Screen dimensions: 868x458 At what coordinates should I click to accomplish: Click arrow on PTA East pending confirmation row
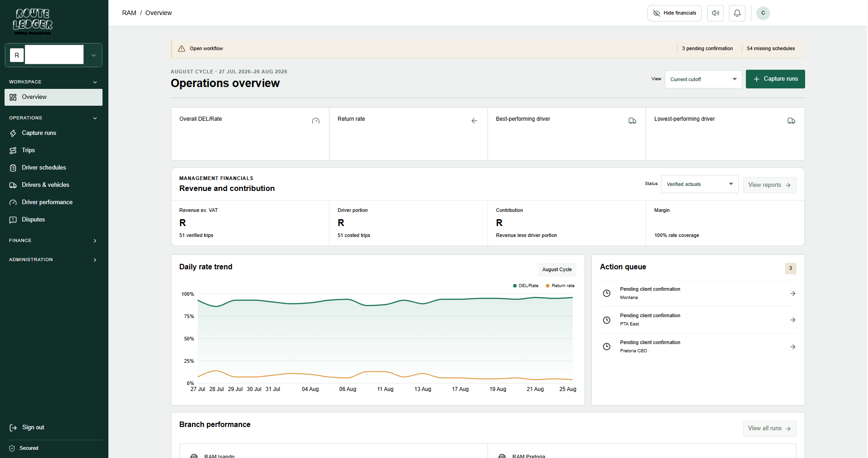(793, 320)
